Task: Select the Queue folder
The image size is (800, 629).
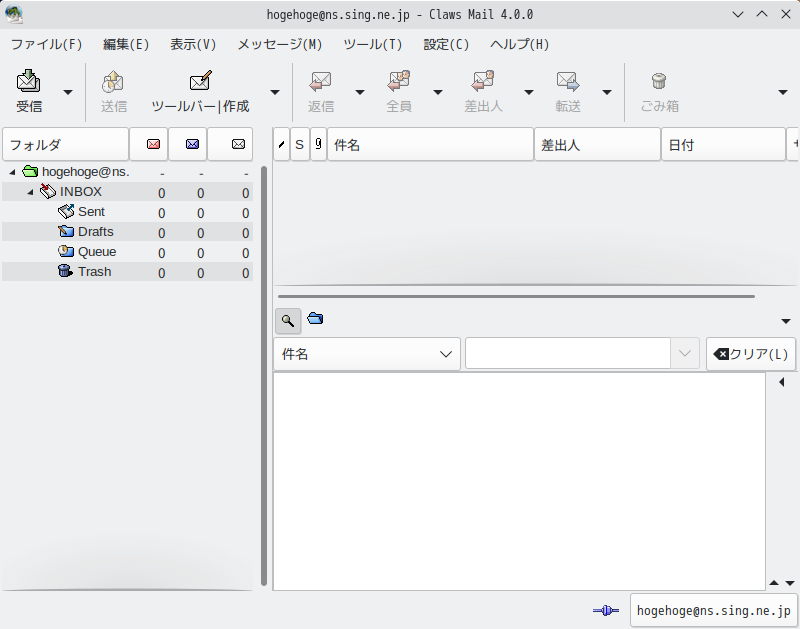Action: pyautogui.click(x=128, y=252)
